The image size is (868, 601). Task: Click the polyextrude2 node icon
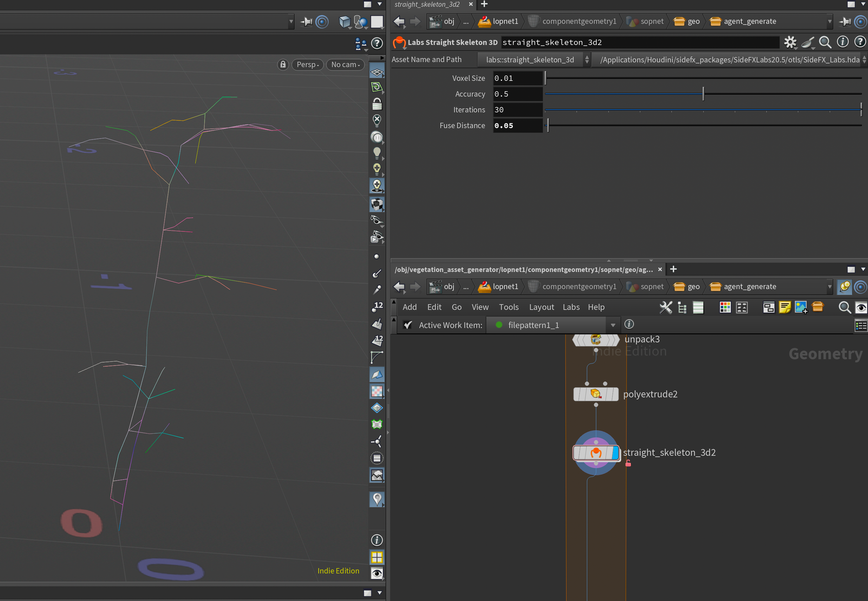tap(595, 394)
